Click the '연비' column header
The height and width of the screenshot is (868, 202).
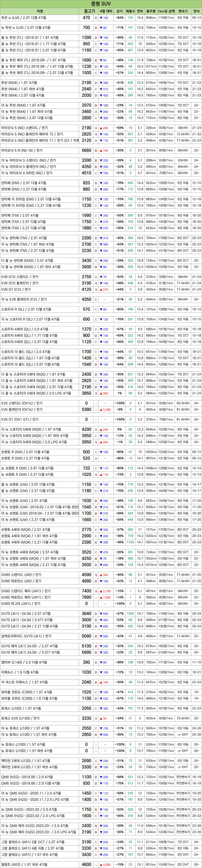pos(140,11)
